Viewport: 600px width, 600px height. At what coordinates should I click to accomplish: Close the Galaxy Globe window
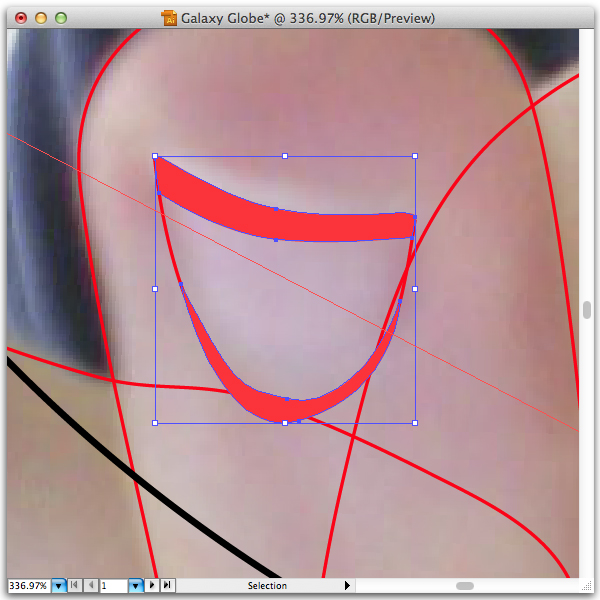point(21,18)
